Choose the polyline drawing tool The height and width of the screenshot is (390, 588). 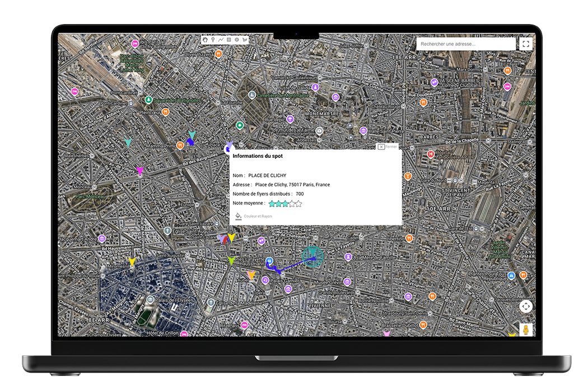tap(221, 40)
